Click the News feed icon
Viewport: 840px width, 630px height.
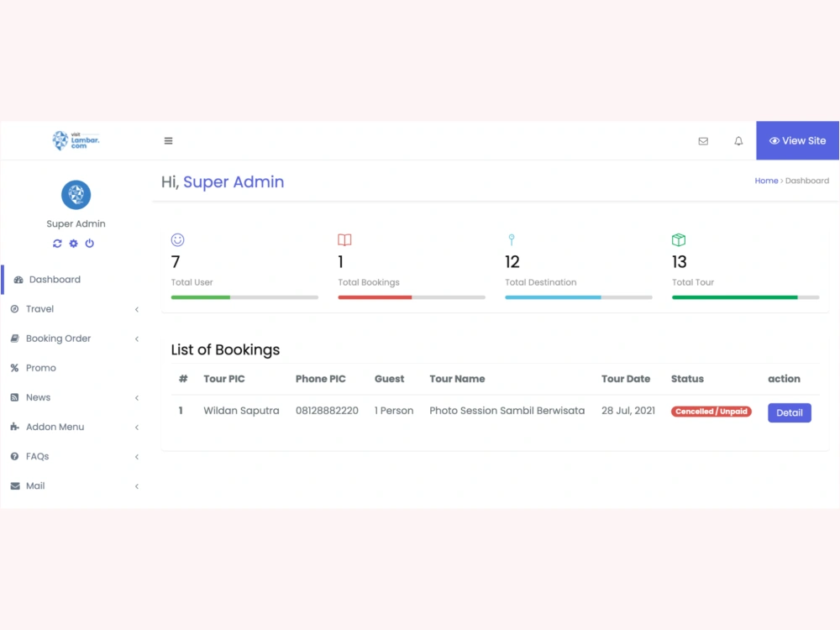[x=14, y=397]
